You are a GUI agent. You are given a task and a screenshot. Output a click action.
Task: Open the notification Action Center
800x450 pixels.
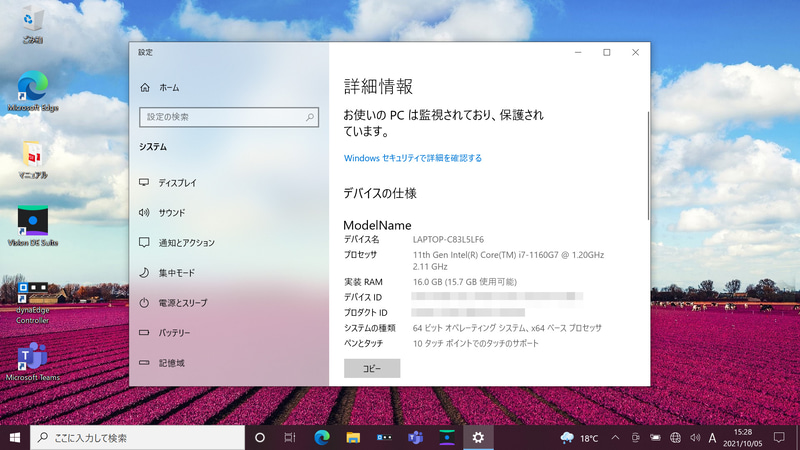tap(779, 438)
